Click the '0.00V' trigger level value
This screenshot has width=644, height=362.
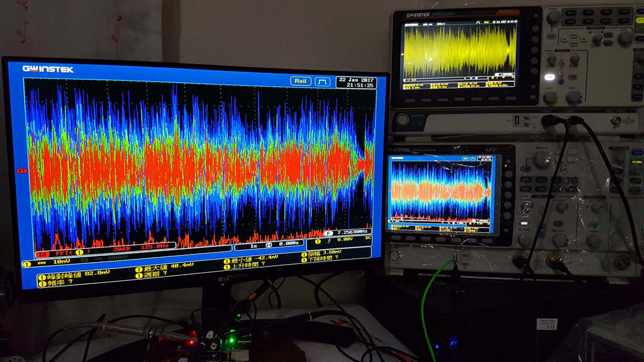[345, 239]
